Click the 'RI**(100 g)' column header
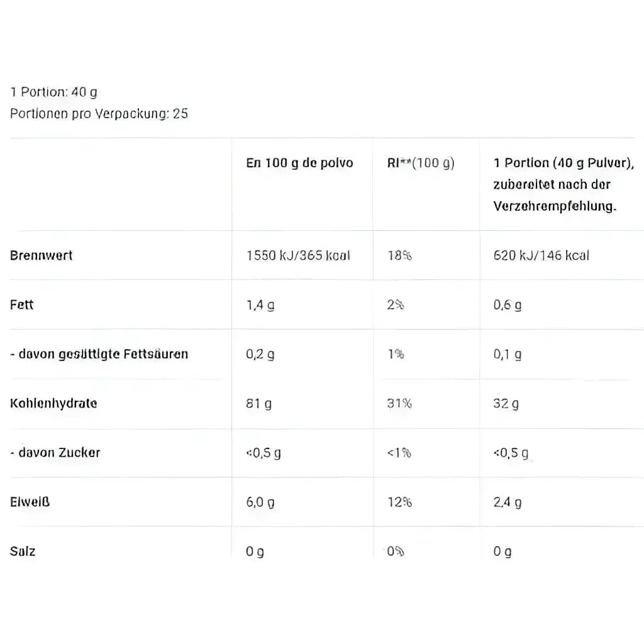 pyautogui.click(x=421, y=163)
